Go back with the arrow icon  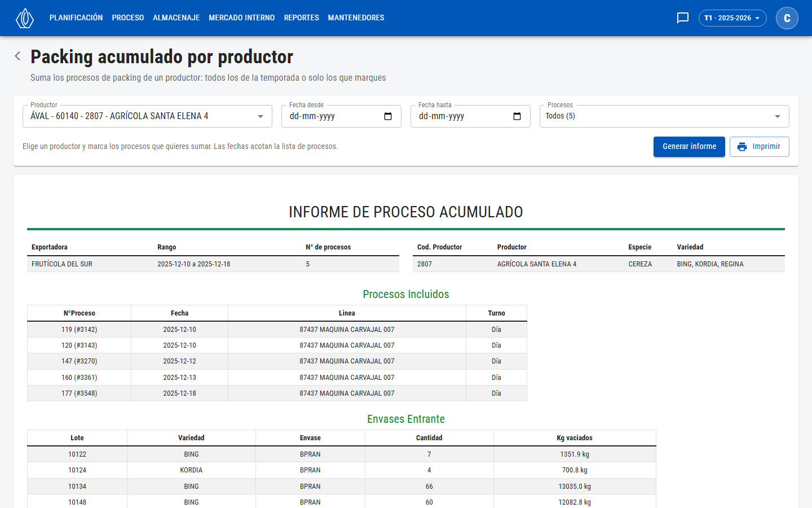(x=18, y=56)
